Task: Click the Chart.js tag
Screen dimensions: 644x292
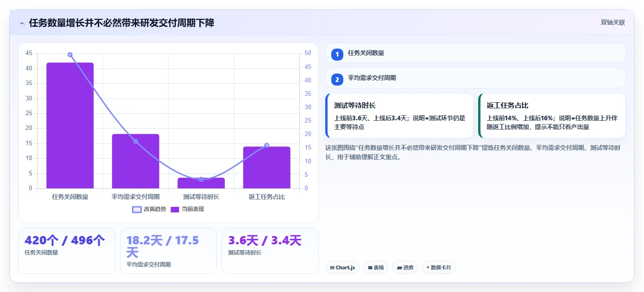Action: point(342,267)
